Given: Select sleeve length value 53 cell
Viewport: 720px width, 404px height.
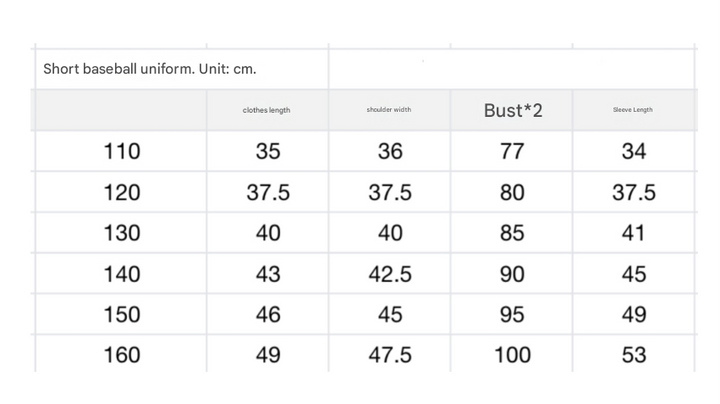Looking at the screenshot, I should click(633, 354).
